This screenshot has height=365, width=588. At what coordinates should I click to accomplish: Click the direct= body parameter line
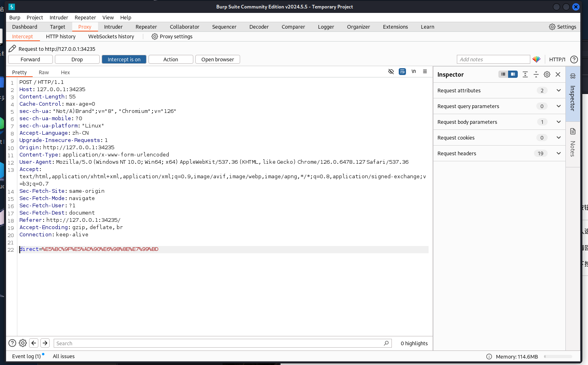click(224, 249)
